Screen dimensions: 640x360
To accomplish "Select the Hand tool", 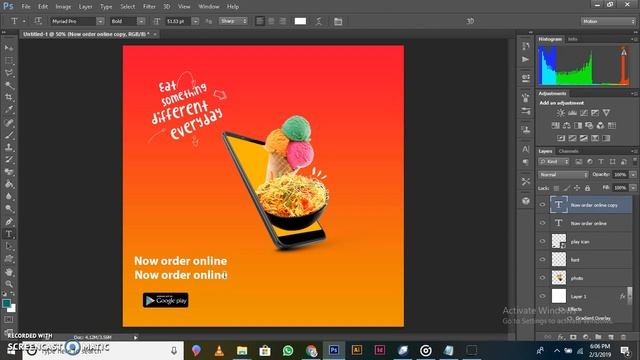I will pyautogui.click(x=9, y=271).
